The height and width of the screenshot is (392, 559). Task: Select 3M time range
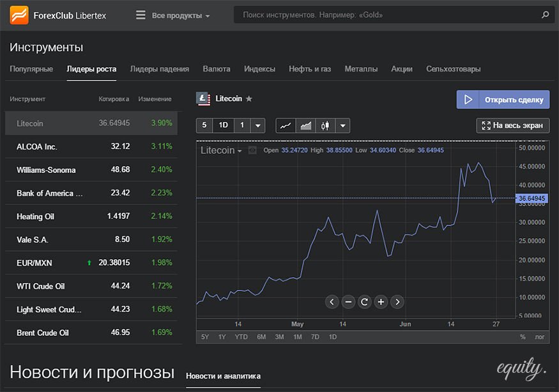tap(280, 336)
